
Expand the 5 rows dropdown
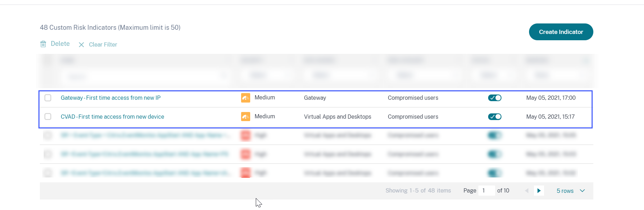(x=565, y=191)
